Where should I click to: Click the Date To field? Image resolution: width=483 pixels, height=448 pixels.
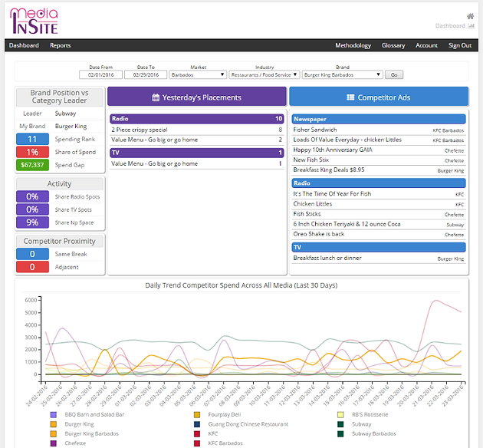click(146, 75)
